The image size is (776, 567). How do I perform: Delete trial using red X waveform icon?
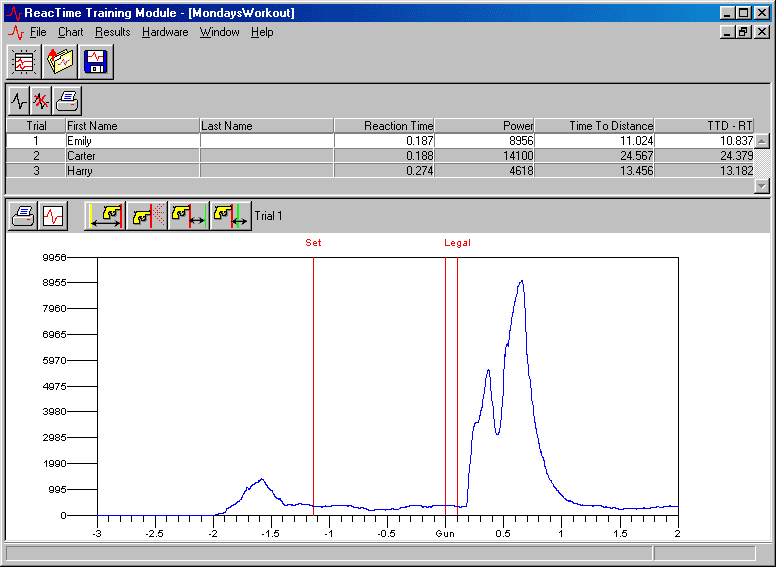(42, 100)
